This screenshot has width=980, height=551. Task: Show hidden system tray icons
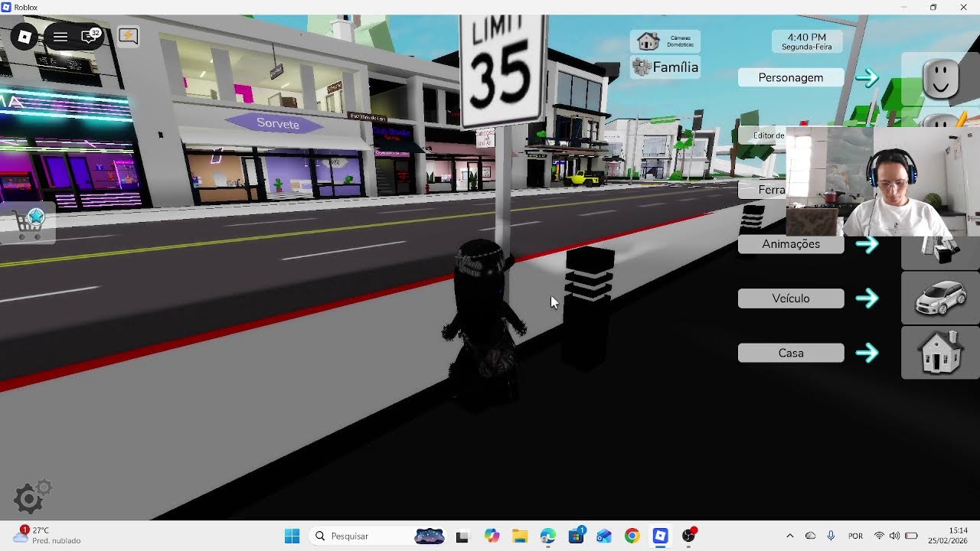click(789, 536)
